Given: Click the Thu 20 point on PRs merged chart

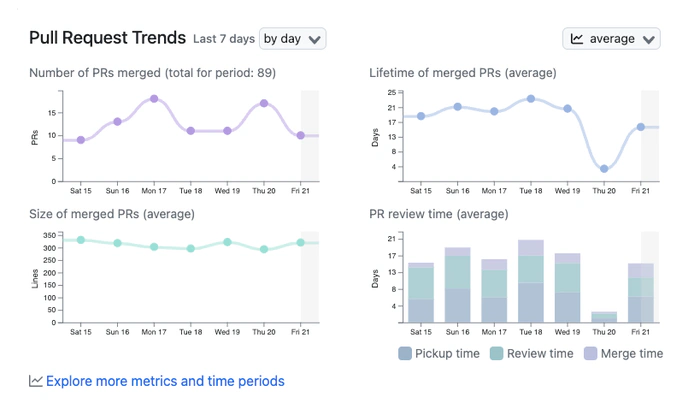Looking at the screenshot, I should pyautogui.click(x=264, y=103).
